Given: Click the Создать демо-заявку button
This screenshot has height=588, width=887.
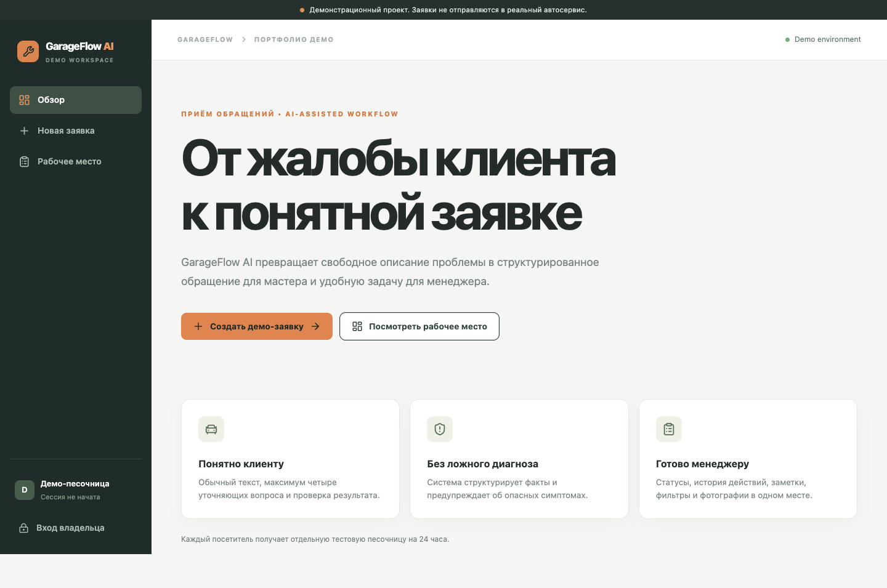Looking at the screenshot, I should tap(257, 326).
